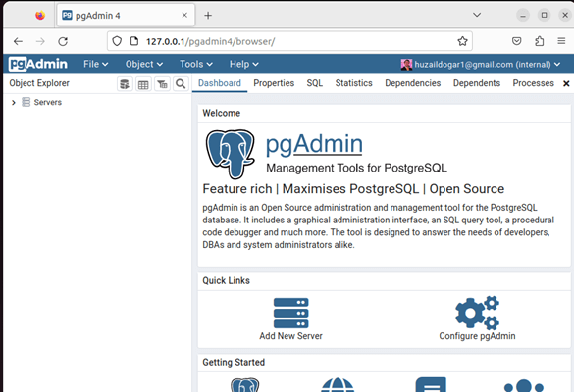
Task: Click the pgAdmin elephant logo in Welcome panel
Action: tap(230, 154)
